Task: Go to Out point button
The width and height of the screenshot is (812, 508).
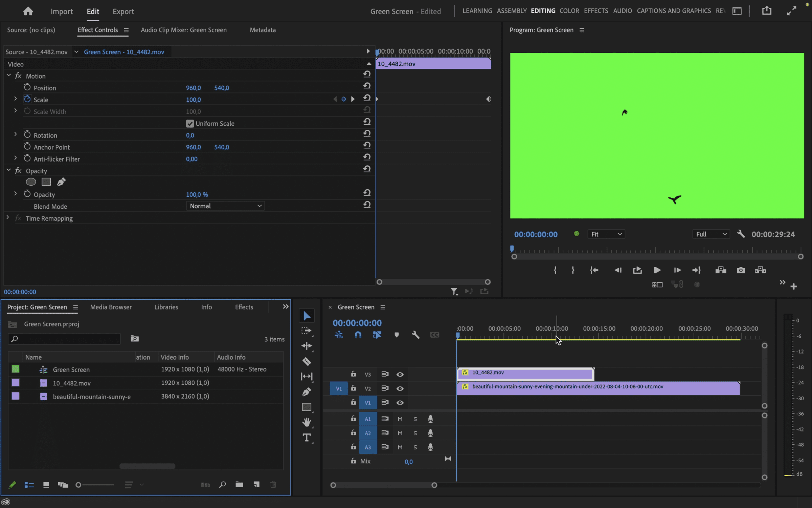Action: coord(697,270)
